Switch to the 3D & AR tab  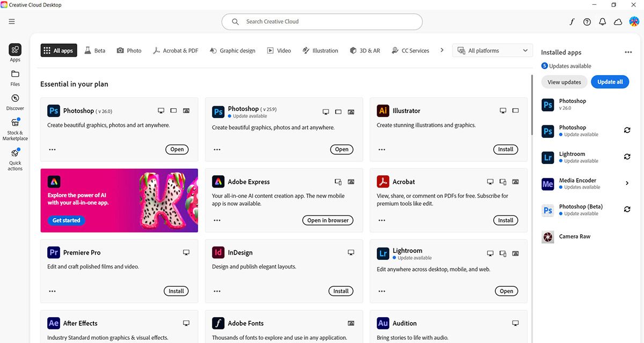(x=365, y=50)
